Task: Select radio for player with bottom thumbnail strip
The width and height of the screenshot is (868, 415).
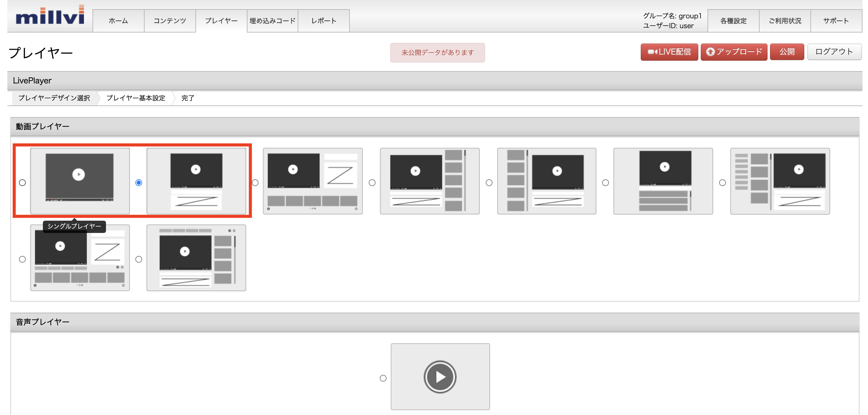Action: coord(255,183)
